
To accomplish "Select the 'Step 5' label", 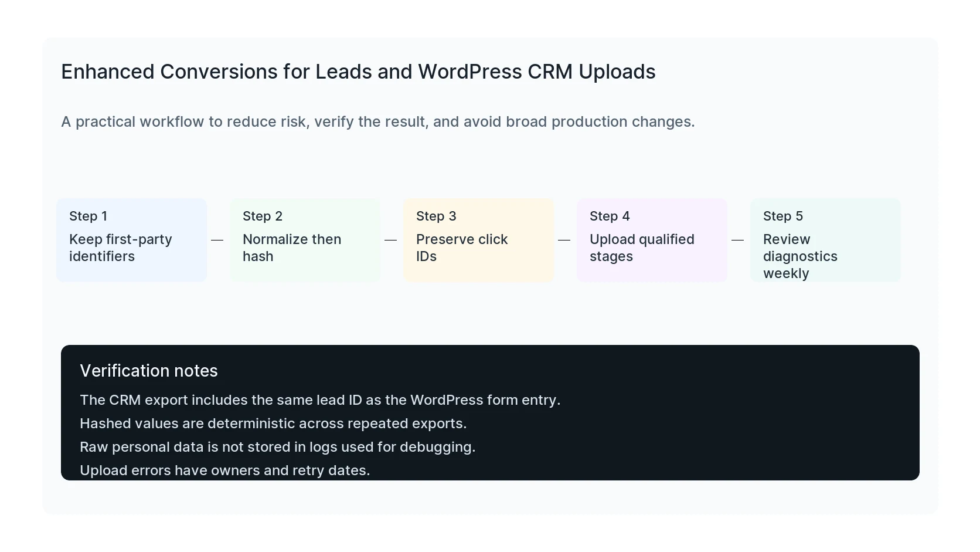I will [783, 216].
